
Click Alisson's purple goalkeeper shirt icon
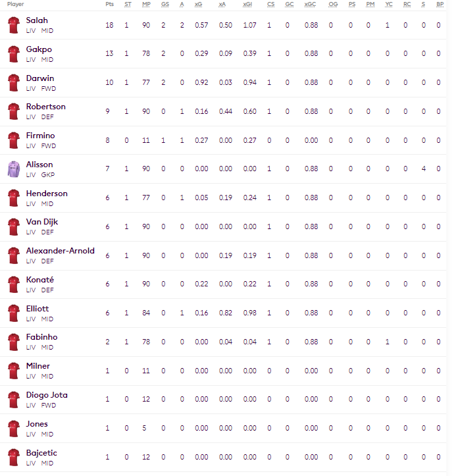(13, 169)
